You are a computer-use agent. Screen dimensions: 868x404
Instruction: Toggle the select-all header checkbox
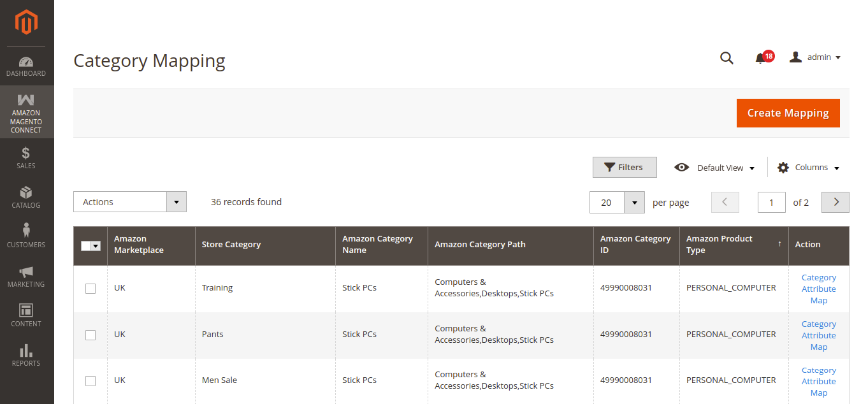click(86, 246)
